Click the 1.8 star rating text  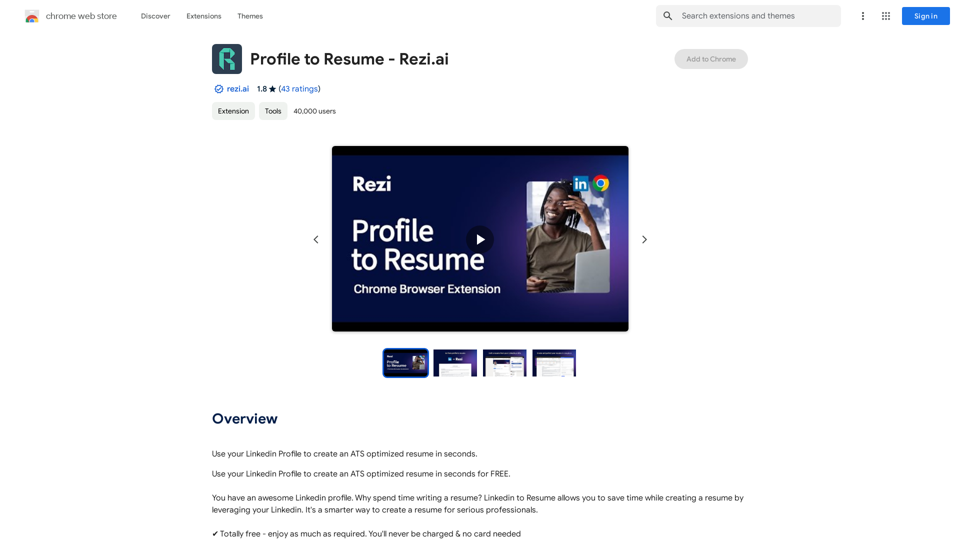coord(266,89)
